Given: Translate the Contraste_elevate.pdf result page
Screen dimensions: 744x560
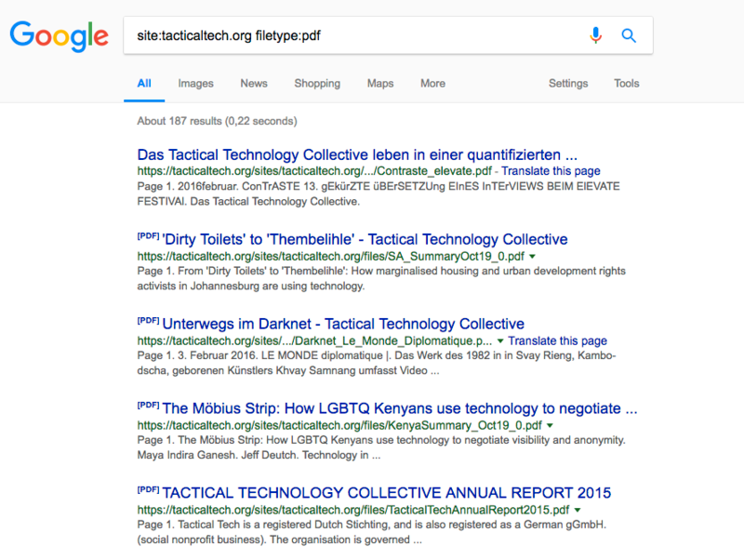Looking at the screenshot, I should click(x=551, y=171).
